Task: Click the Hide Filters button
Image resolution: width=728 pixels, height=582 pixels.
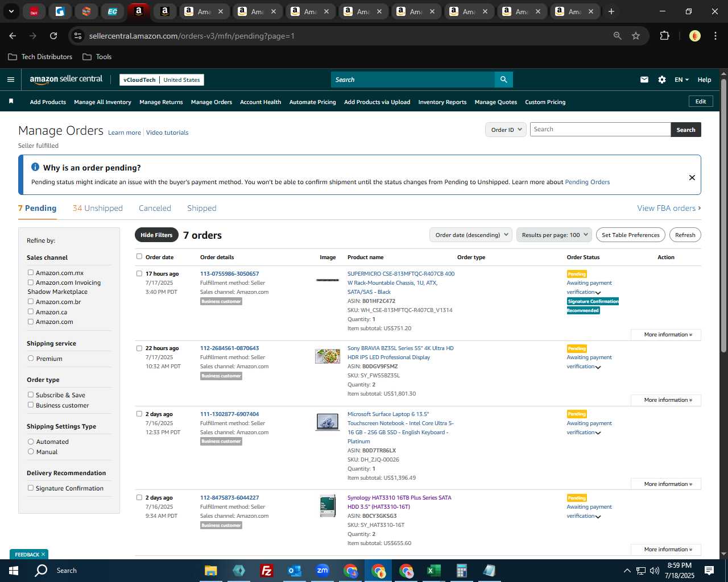Action: [x=156, y=235]
